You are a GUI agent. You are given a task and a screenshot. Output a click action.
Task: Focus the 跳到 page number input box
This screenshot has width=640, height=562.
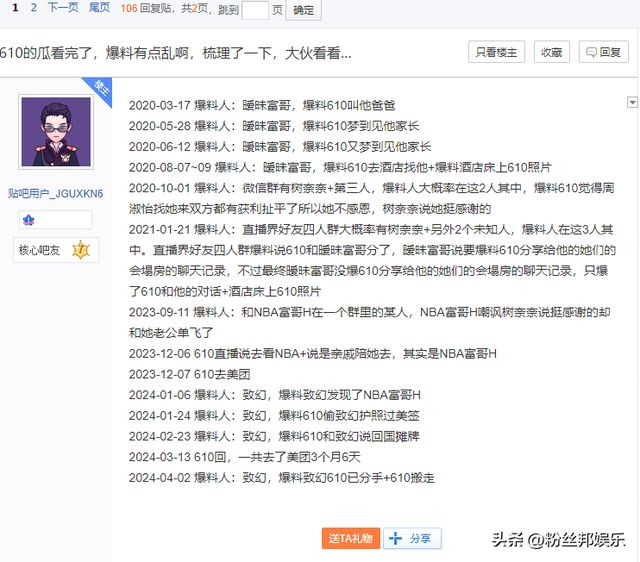[255, 10]
